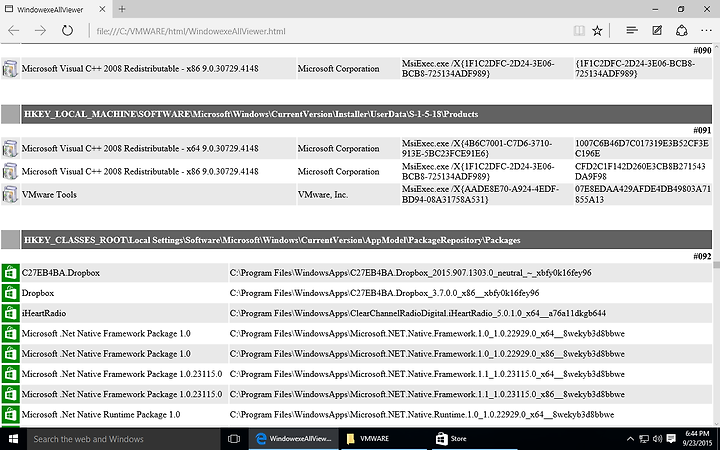
Task: Go back with the browser back arrow
Action: [14, 31]
